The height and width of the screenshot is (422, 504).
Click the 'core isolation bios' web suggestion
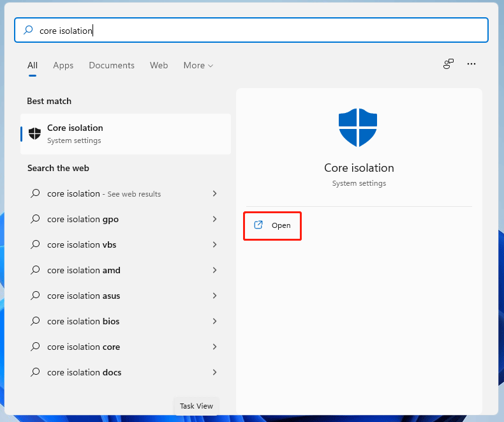pyautogui.click(x=125, y=321)
